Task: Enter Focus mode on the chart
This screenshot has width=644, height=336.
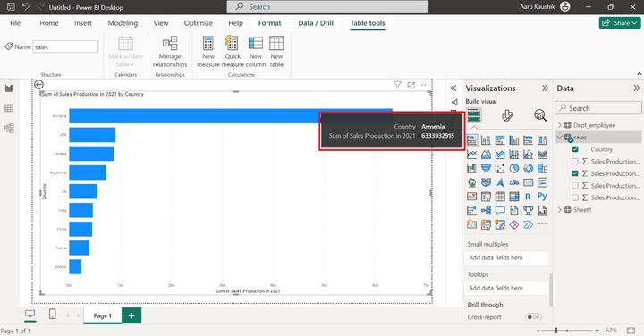Action: (411, 85)
